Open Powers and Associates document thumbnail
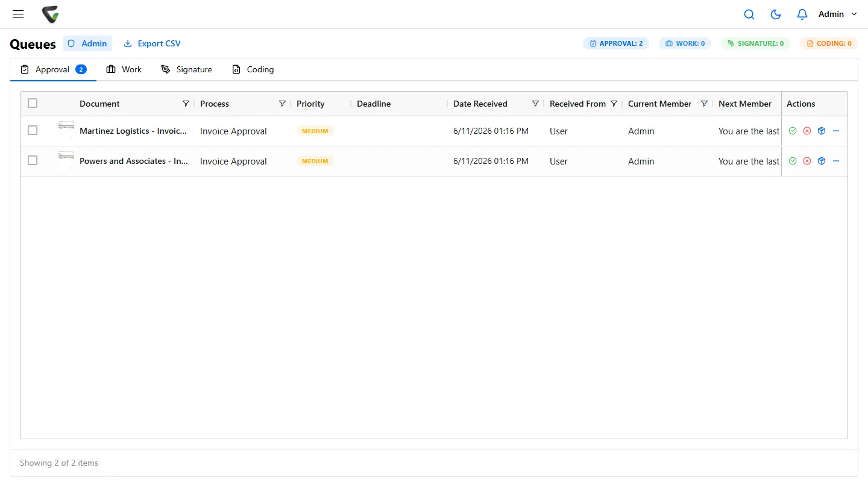Viewport: 868px width, 482px height. tap(66, 159)
